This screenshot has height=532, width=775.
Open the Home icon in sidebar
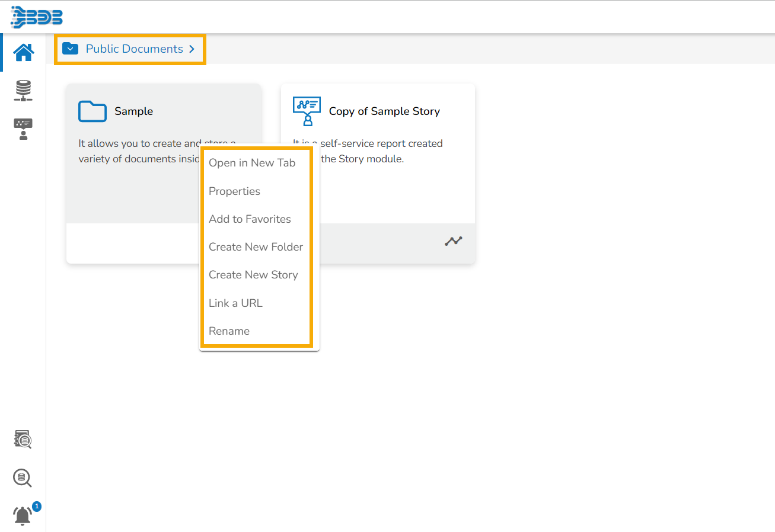tap(24, 53)
